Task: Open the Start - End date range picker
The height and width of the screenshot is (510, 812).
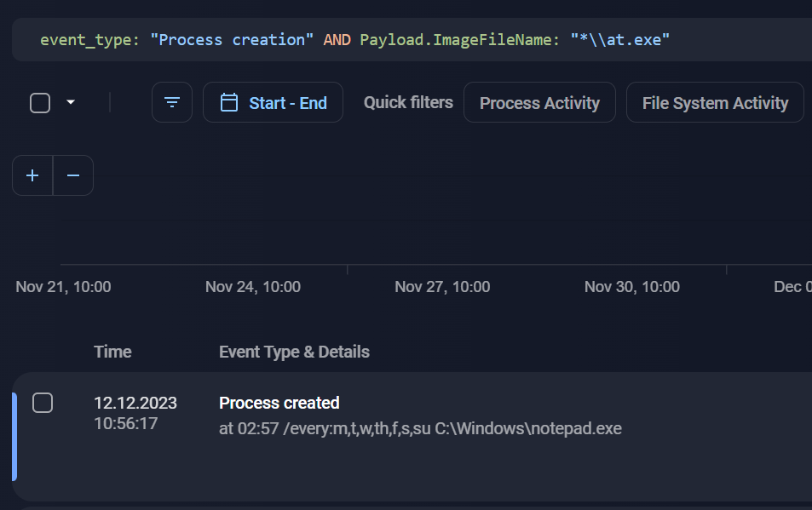Action: pyautogui.click(x=273, y=102)
